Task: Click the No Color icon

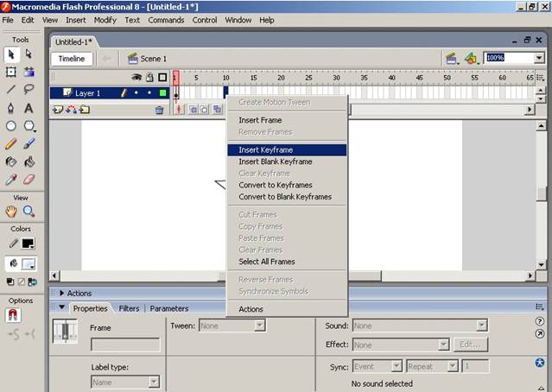Action: pos(22,281)
